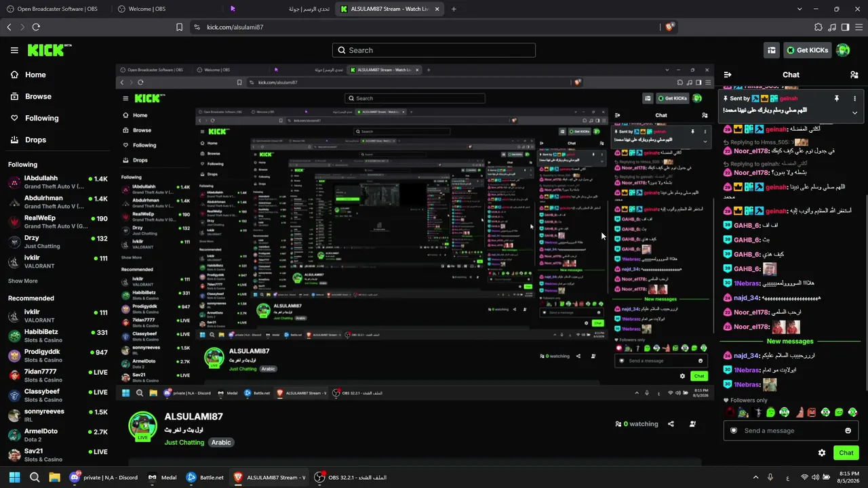868x488 pixels.
Task: Open the chat users list icon
Action: [x=854, y=75]
